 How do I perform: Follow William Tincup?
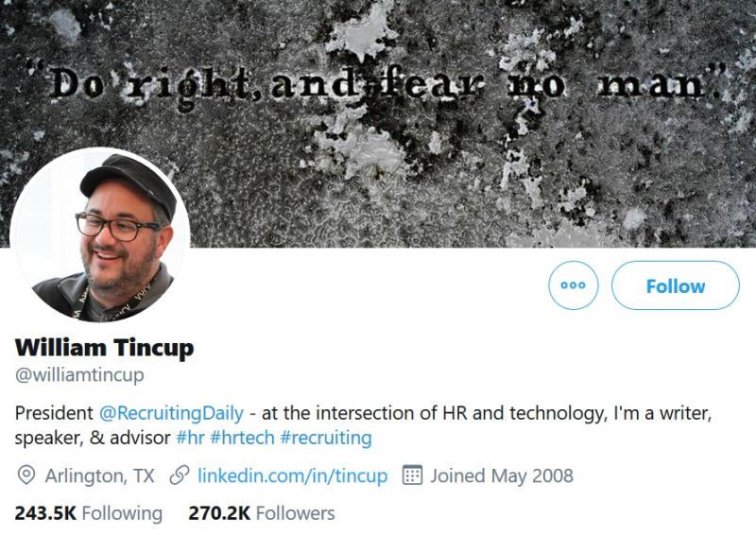(x=675, y=285)
